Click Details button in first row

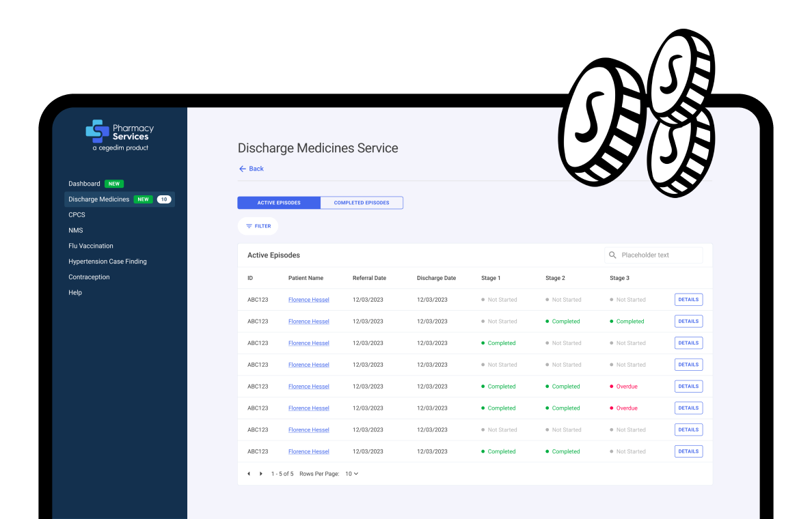coord(688,300)
